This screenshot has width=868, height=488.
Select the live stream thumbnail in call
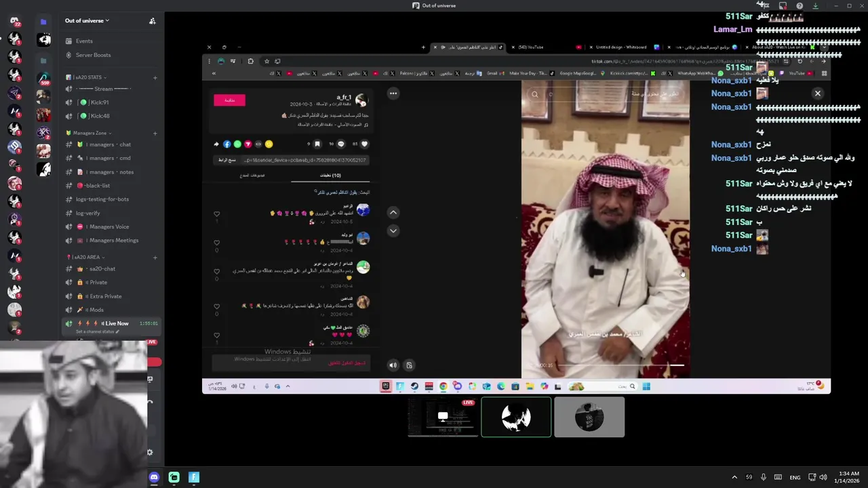442,417
